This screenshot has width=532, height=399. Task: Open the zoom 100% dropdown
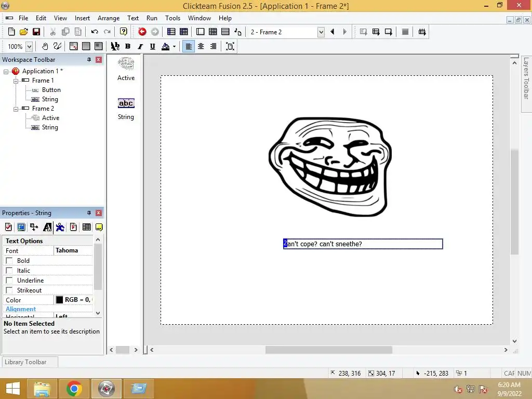coord(29,46)
